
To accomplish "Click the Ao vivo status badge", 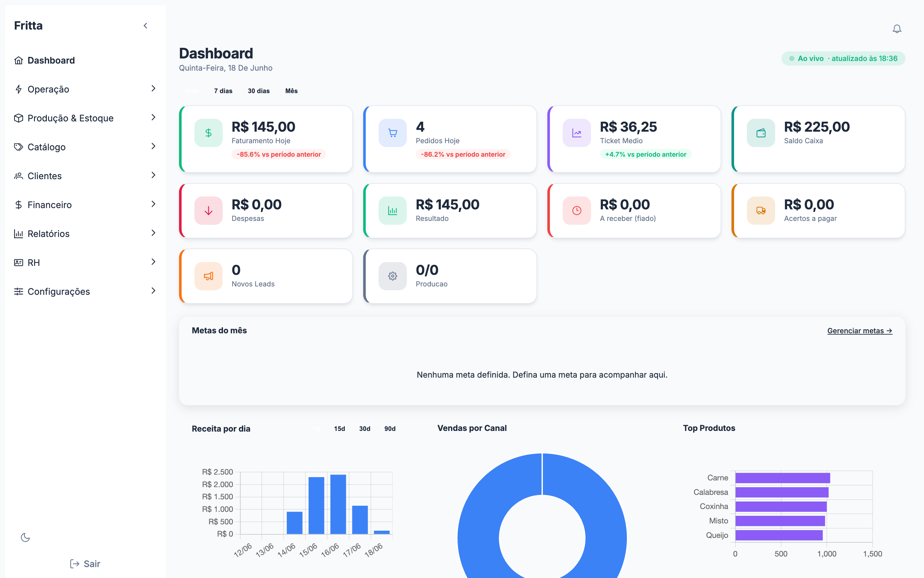I will click(x=843, y=58).
